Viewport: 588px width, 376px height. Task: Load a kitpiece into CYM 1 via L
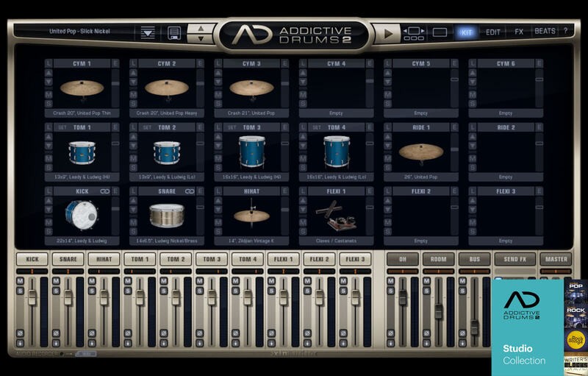coord(49,63)
